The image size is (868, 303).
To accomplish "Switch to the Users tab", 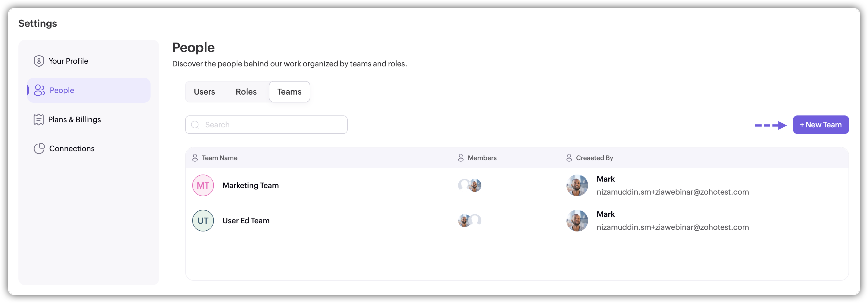I will pyautogui.click(x=204, y=92).
